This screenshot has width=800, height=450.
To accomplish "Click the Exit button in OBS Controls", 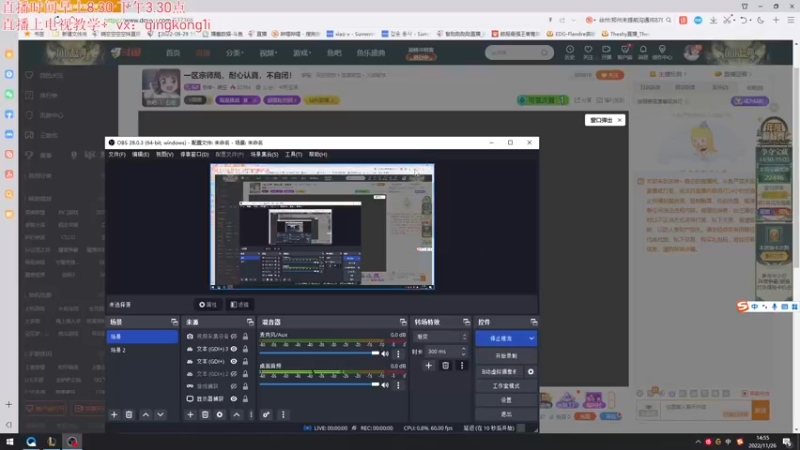I will pyautogui.click(x=506, y=414).
